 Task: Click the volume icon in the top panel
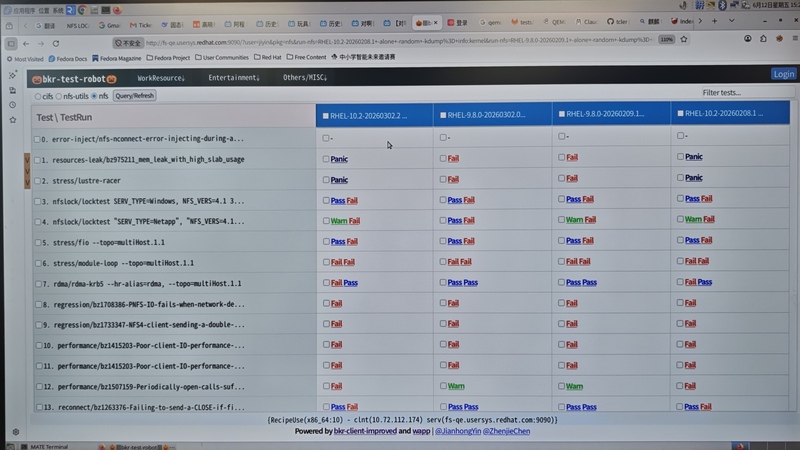[x=683, y=5]
